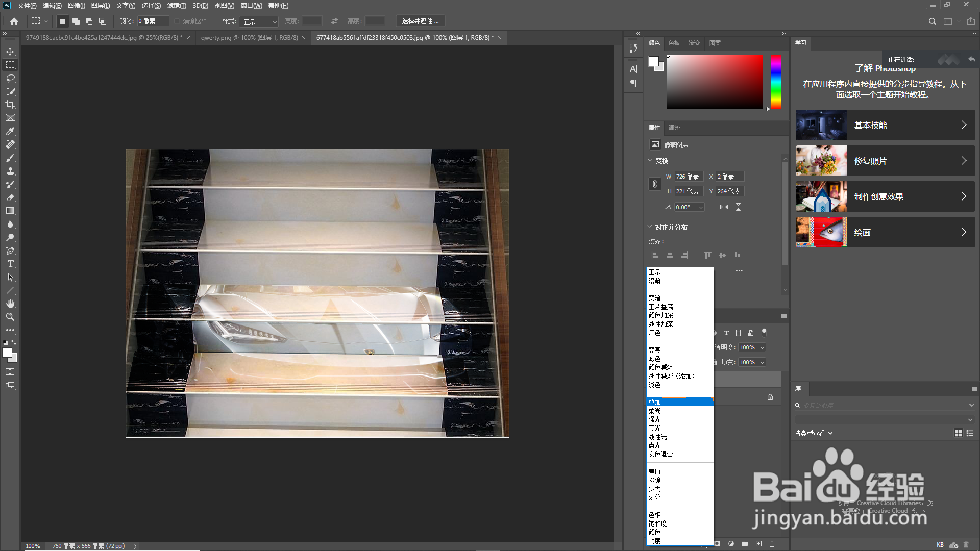Select the Horizontal Type tool
Viewport: 980px width, 551px height.
click(10, 264)
